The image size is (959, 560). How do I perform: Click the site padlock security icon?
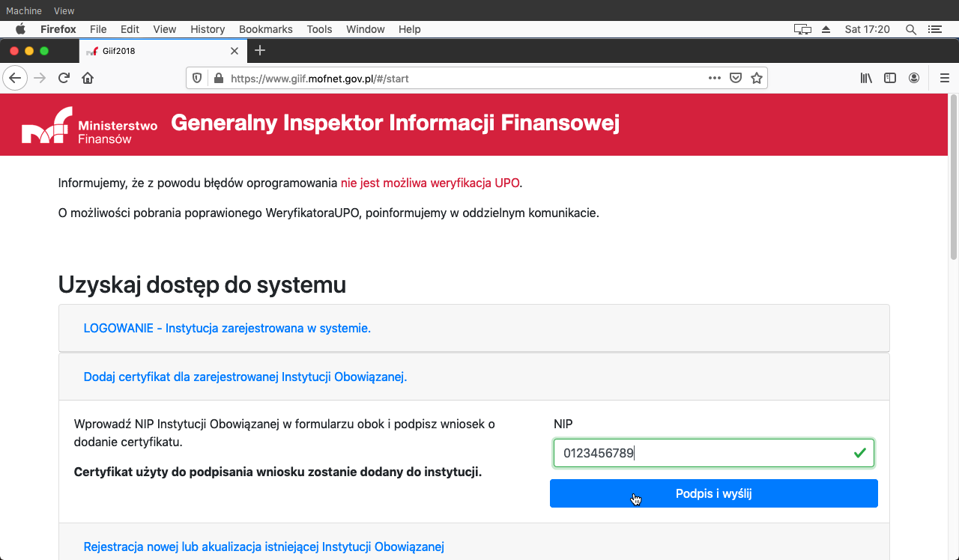tap(219, 78)
